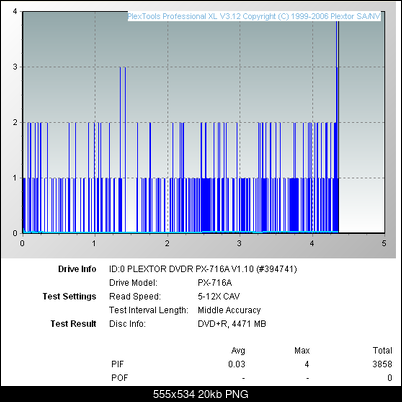Click the drive ID line PLEXTOR DVDR PX-716A V1.10
This screenshot has height=402, width=402.
203,269
